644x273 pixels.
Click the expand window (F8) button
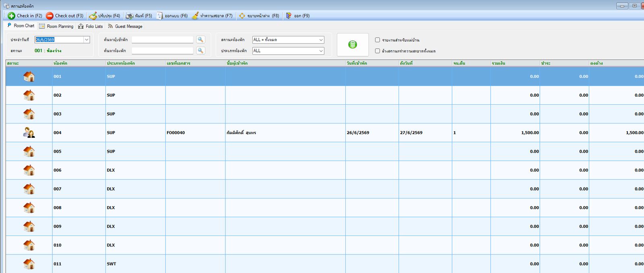[x=259, y=16]
